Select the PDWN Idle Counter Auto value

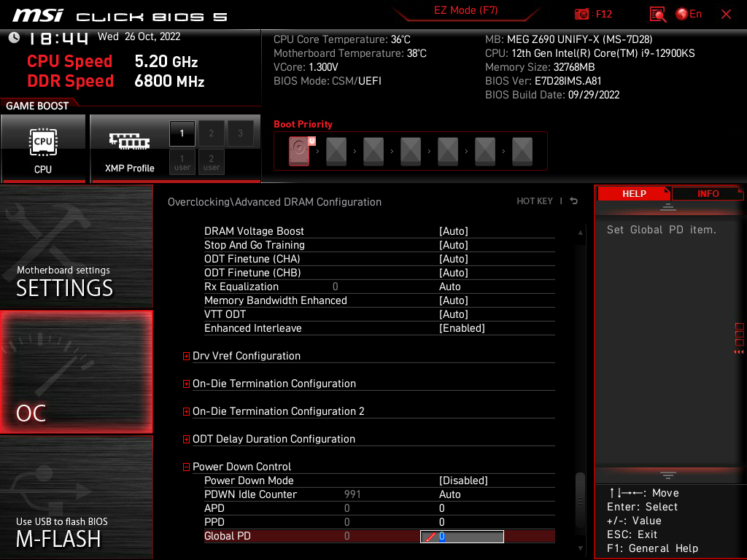coord(449,494)
